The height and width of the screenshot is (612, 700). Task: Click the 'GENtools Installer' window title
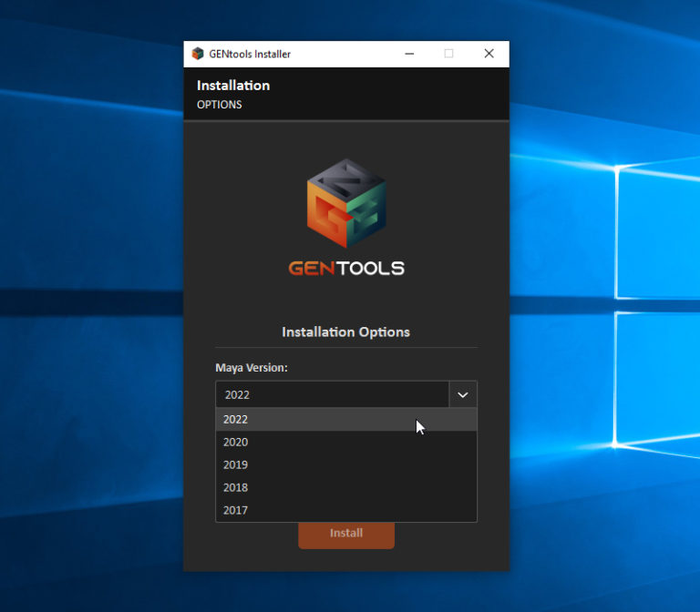(250, 55)
